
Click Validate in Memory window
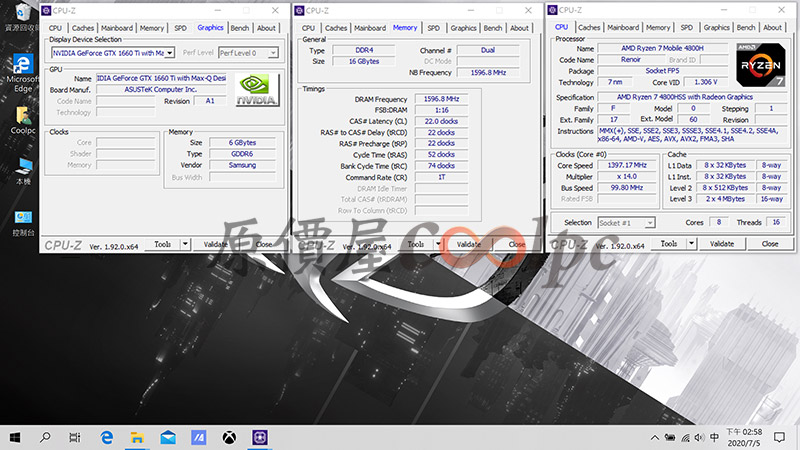click(468, 244)
